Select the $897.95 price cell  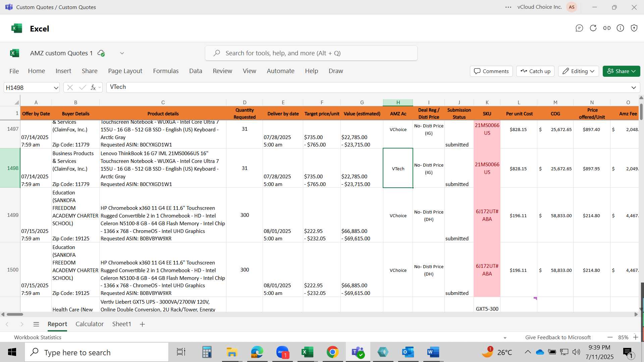(592, 169)
